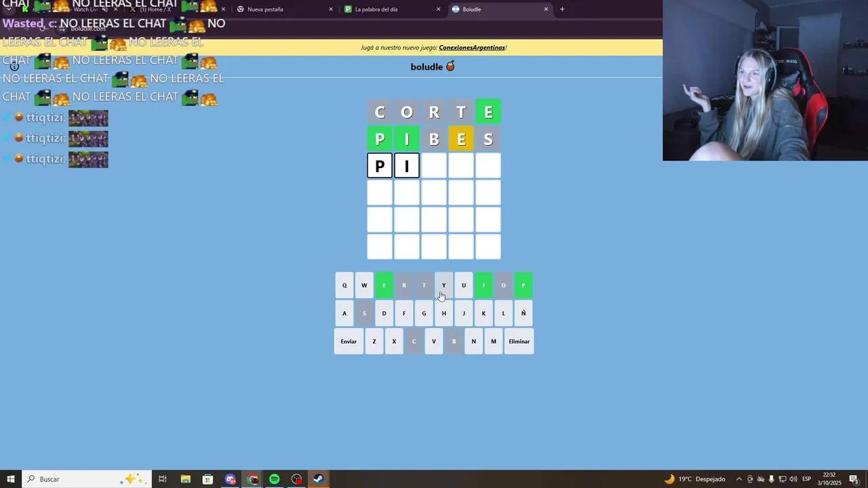Click the U key on the keyboard

[x=464, y=285]
